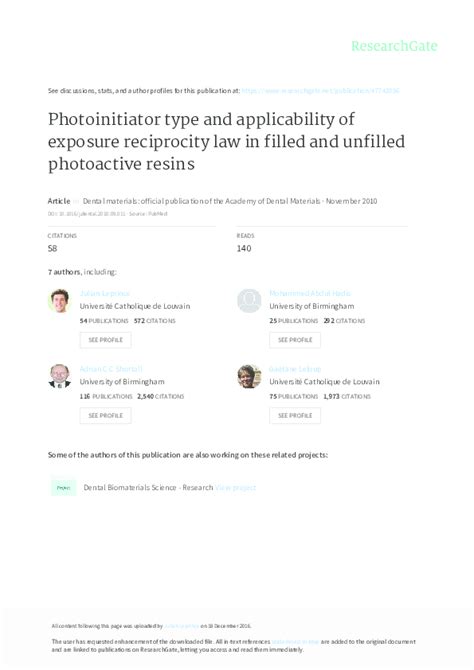This screenshot has height=670, width=474.
Task: Click the uploader name link in footer
Action: tap(182, 626)
